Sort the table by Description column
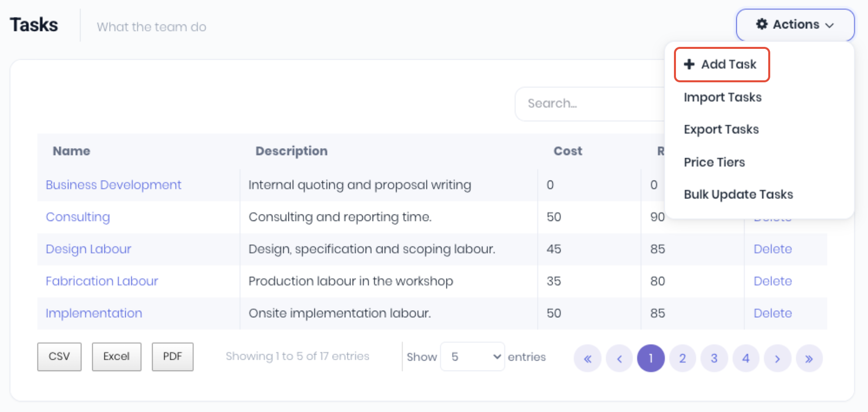 (291, 151)
